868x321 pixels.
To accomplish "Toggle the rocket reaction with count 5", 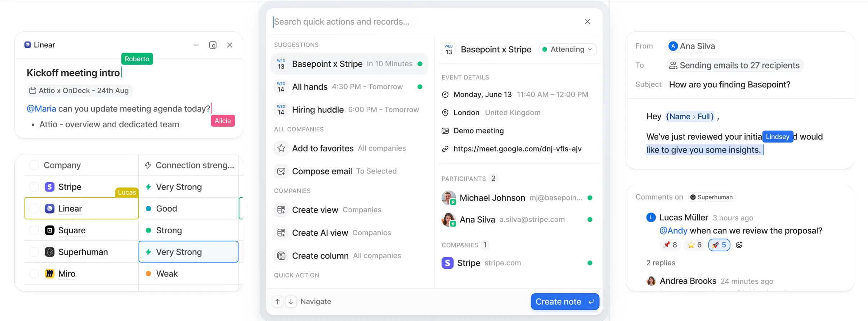I will click(x=719, y=245).
